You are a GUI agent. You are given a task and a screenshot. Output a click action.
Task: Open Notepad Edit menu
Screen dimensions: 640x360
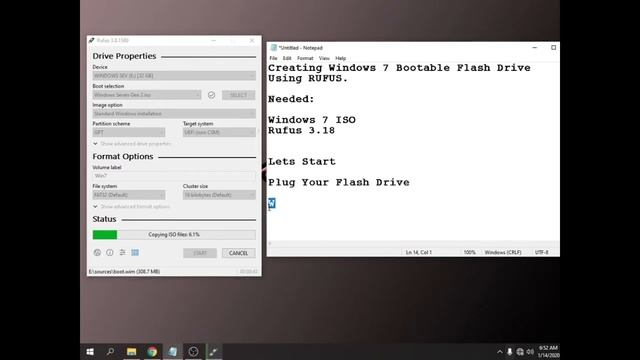point(287,58)
